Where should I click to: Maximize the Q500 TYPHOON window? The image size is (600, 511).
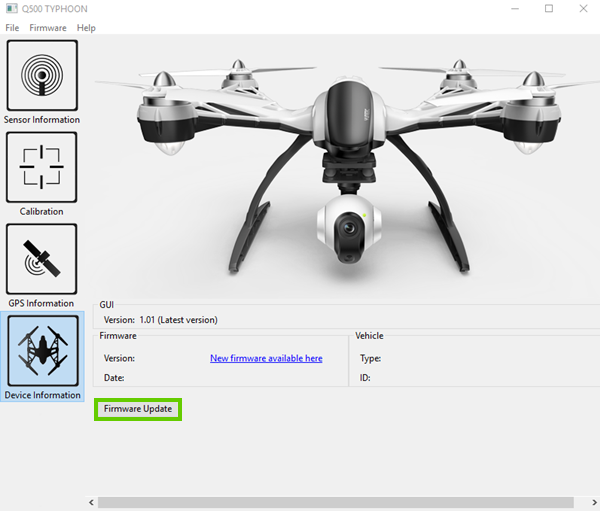click(x=549, y=8)
